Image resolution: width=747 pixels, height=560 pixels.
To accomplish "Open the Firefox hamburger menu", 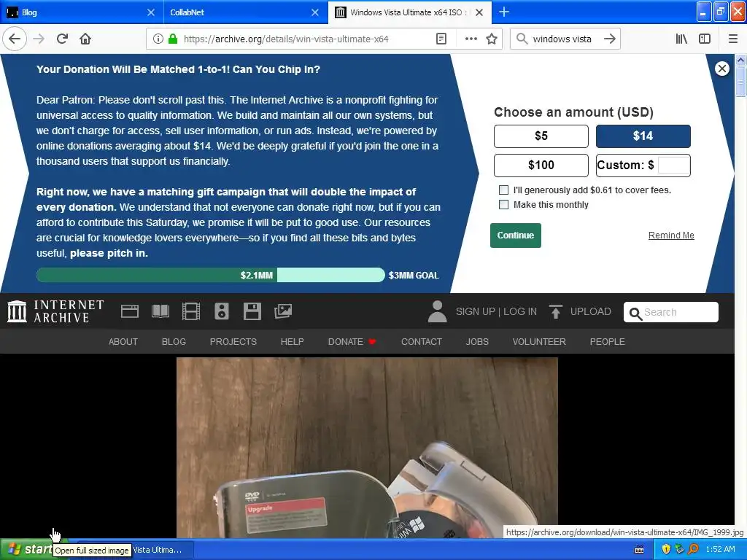I will coord(733,39).
